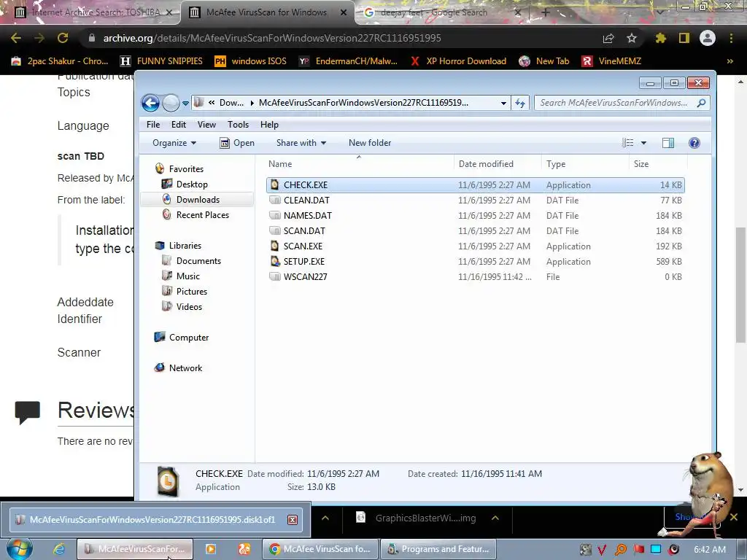Select the CHECK.EXE file icon
The height and width of the screenshot is (560, 747).
(x=274, y=184)
